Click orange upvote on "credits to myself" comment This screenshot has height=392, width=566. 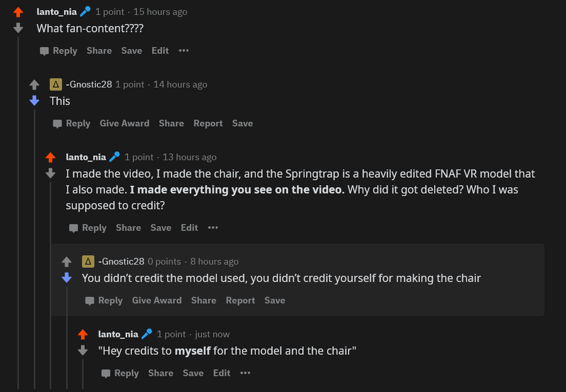point(83,335)
